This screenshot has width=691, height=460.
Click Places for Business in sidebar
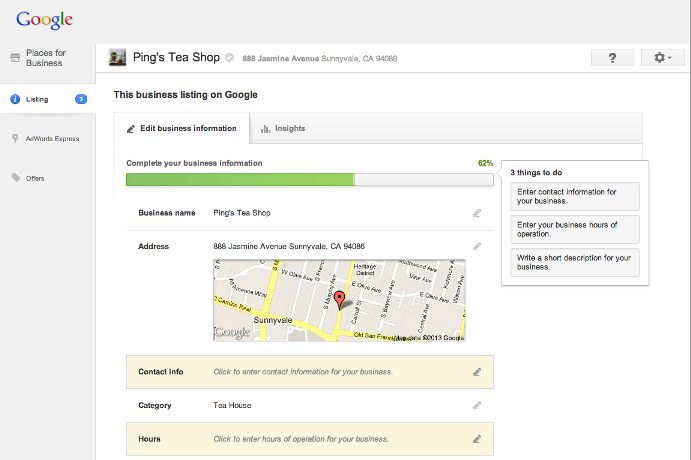(44, 58)
